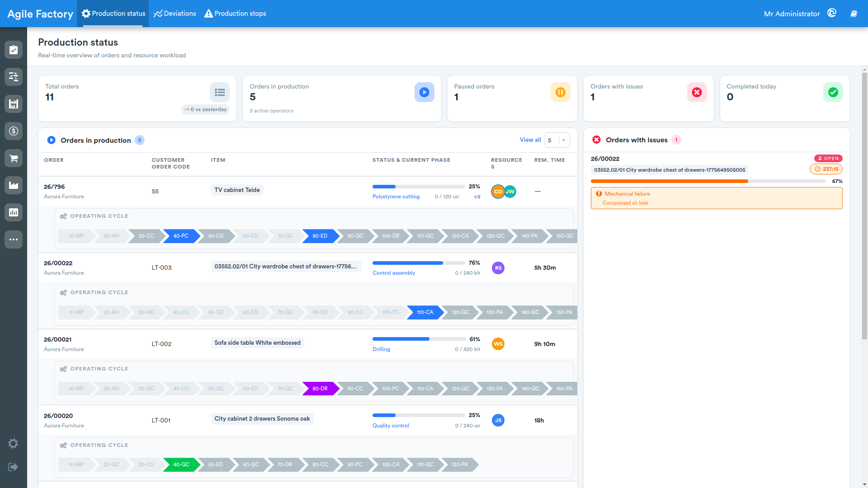Click the JS resource avatar for order 26/00020
868x488 pixels.
pyautogui.click(x=498, y=420)
